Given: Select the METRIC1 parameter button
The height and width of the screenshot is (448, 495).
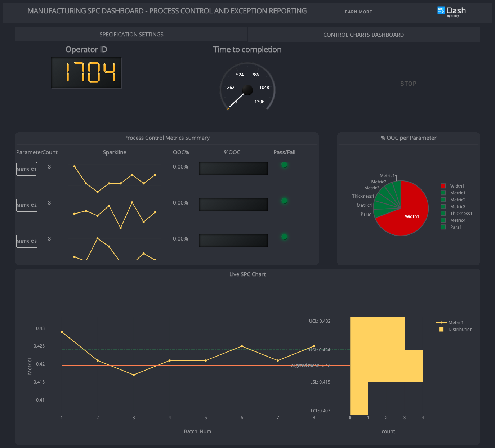Looking at the screenshot, I should pyautogui.click(x=26, y=169).
